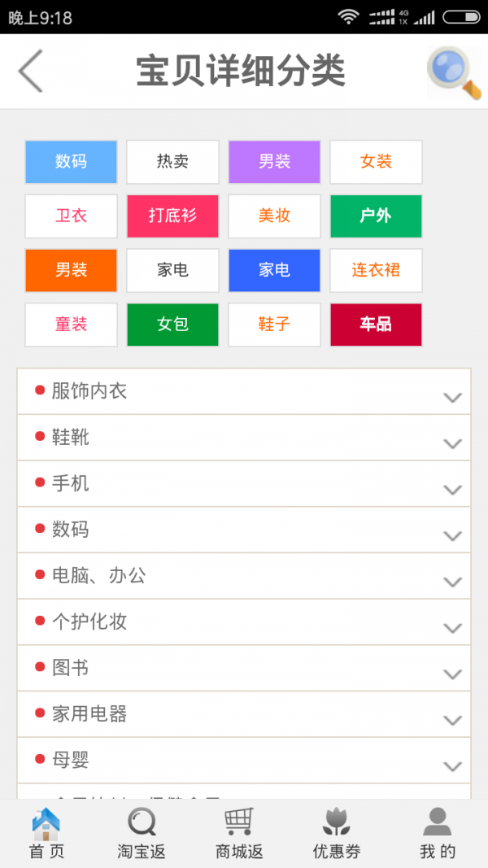Choose the pink 打底衫 tag
The image size is (488, 868).
click(172, 216)
